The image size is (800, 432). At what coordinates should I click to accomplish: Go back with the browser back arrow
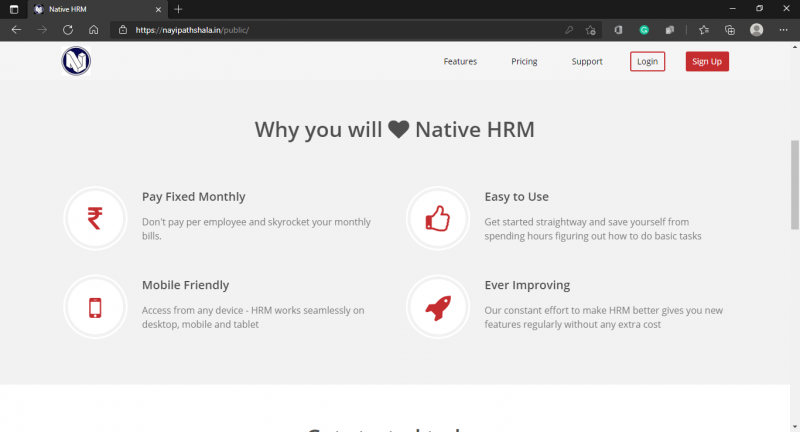pyautogui.click(x=16, y=30)
